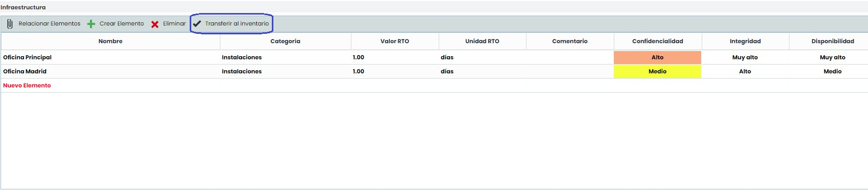868x191 pixels.
Task: Click the paperclip Relacionar Elementos icon
Action: (9, 24)
